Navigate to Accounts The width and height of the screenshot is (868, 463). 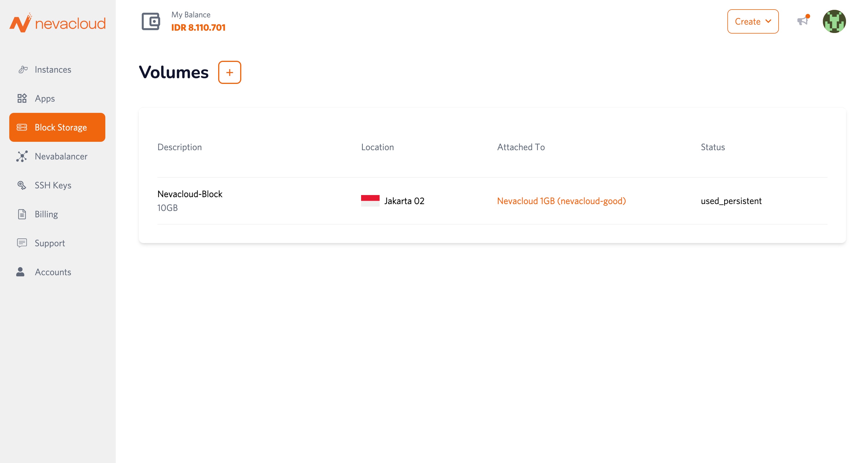[x=53, y=272]
